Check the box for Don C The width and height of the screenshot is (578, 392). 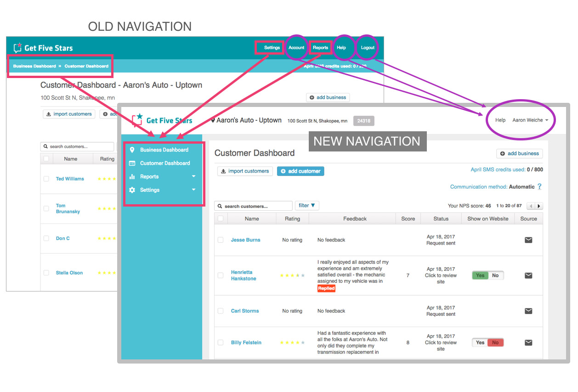click(46, 238)
